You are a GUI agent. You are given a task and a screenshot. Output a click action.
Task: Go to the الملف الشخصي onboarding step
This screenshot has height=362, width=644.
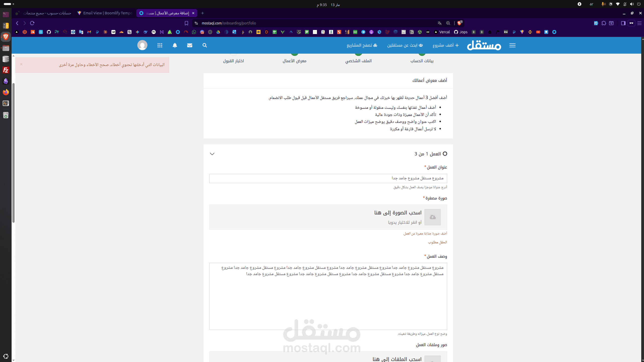358,61
